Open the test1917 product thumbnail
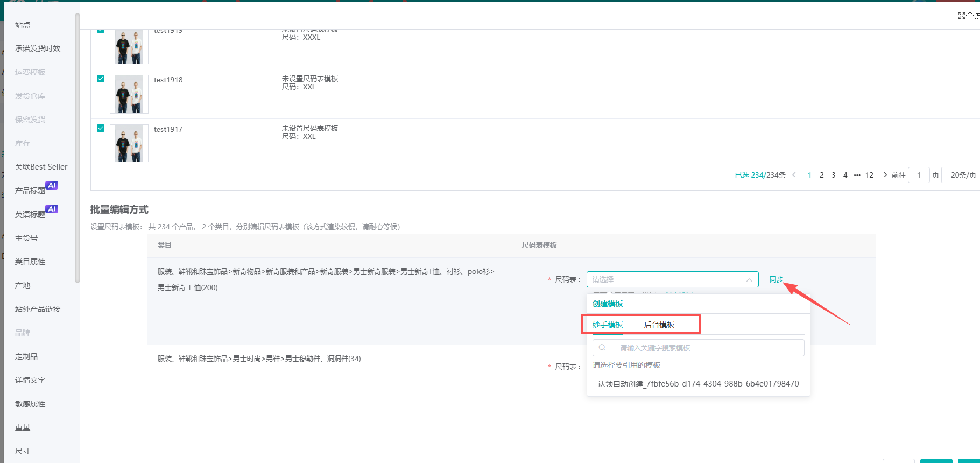Viewport: 980px width, 463px height. click(129, 143)
